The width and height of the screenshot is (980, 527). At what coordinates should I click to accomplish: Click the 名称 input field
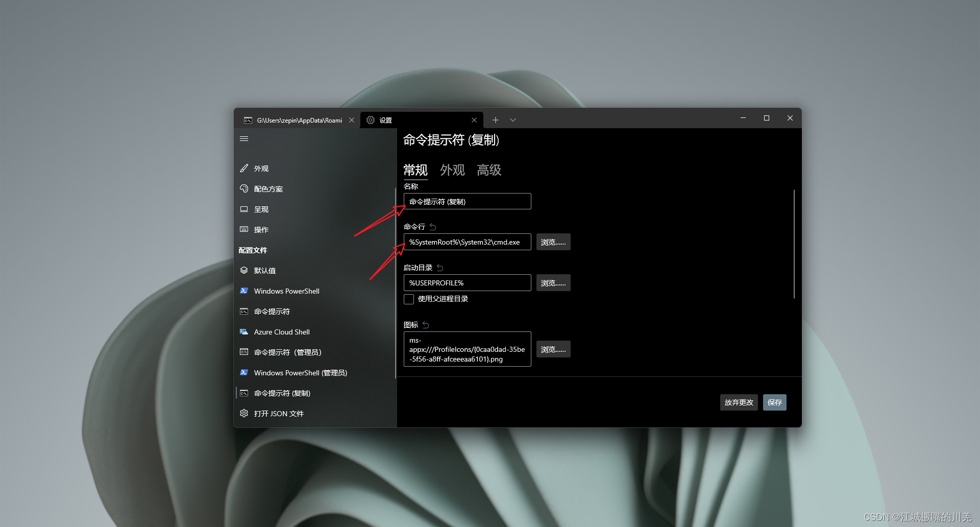(467, 201)
